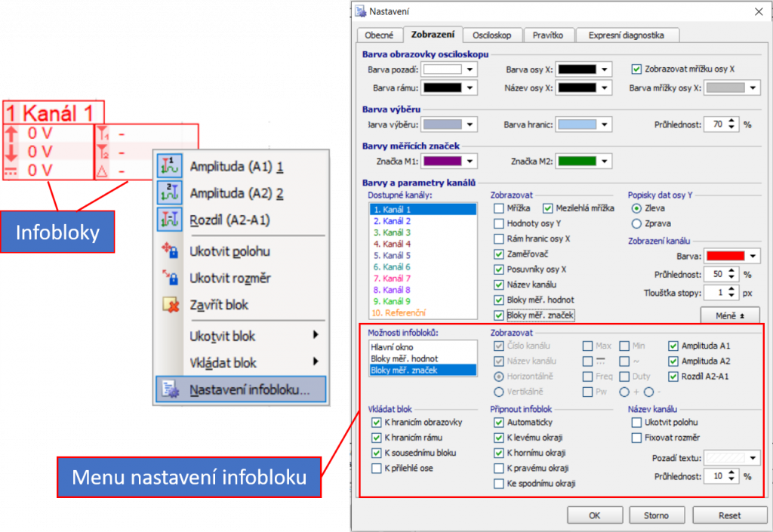Click the Ukotvit polohu lock icon
773x532 pixels.
169,251
